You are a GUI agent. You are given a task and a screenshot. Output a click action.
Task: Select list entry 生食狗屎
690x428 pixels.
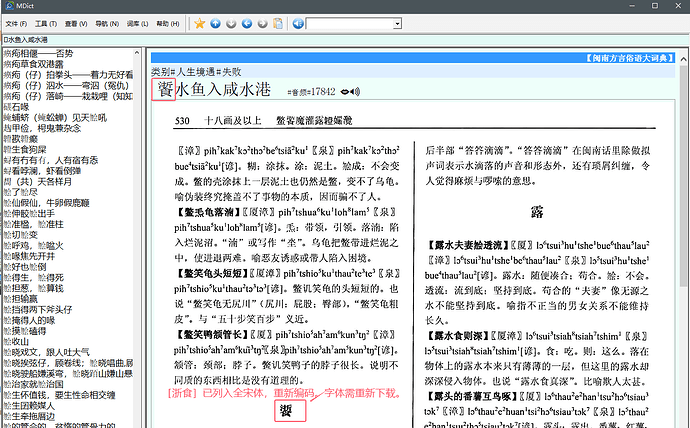[x=25, y=150]
